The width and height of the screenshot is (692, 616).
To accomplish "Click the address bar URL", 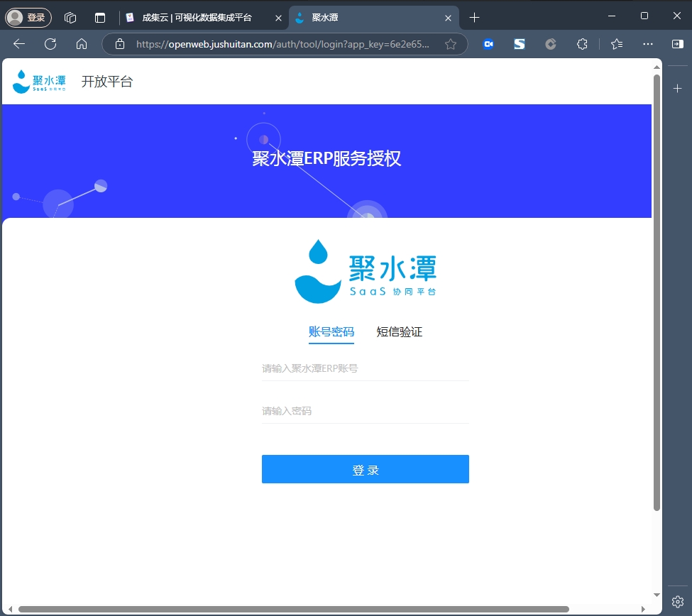I will click(x=282, y=44).
